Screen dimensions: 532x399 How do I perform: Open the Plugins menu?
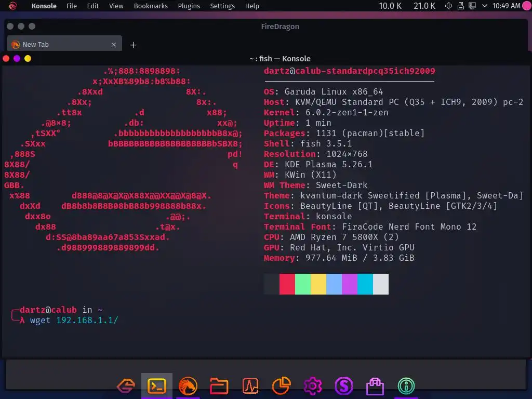pyautogui.click(x=189, y=6)
